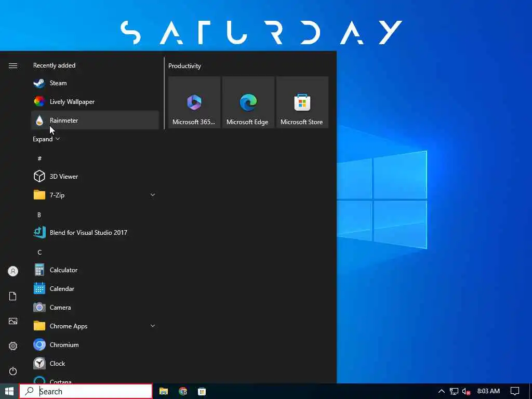Open the Microsoft 365 tile
The width and height of the screenshot is (532, 399).
194,102
